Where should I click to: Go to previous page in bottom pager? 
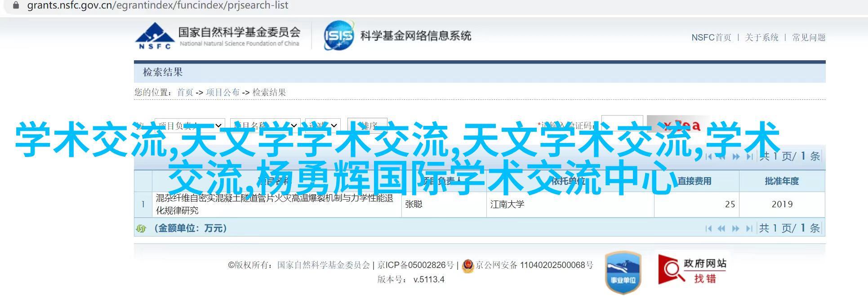point(721,229)
